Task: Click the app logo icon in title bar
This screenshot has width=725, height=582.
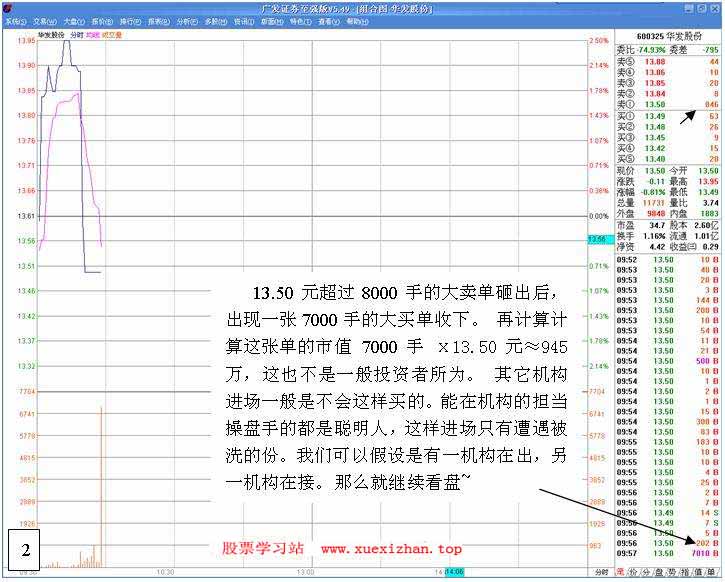Action: 7,8
